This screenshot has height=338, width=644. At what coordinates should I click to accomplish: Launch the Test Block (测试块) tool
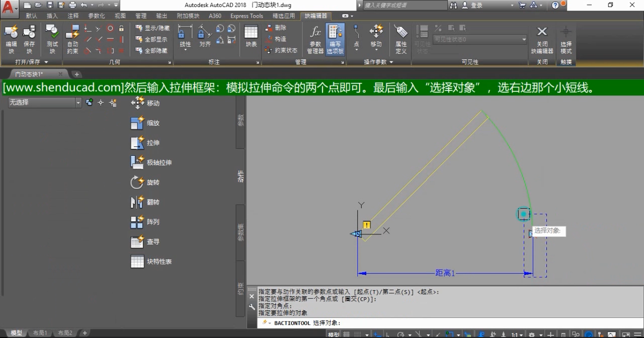(52, 39)
